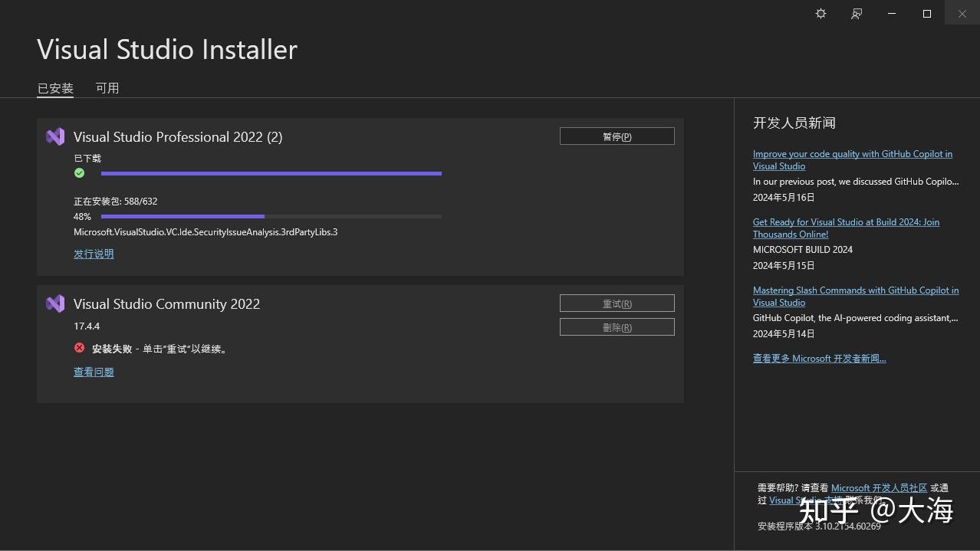Click the feedback icon in title bar
Viewport: 980px width, 551px height.
tap(857, 14)
